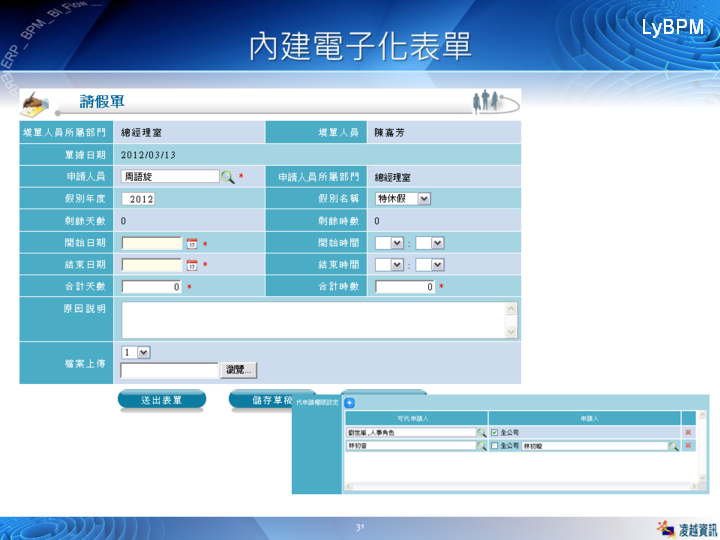
Task: Click the 假別年度 field showing 2012
Action: pyautogui.click(x=138, y=199)
